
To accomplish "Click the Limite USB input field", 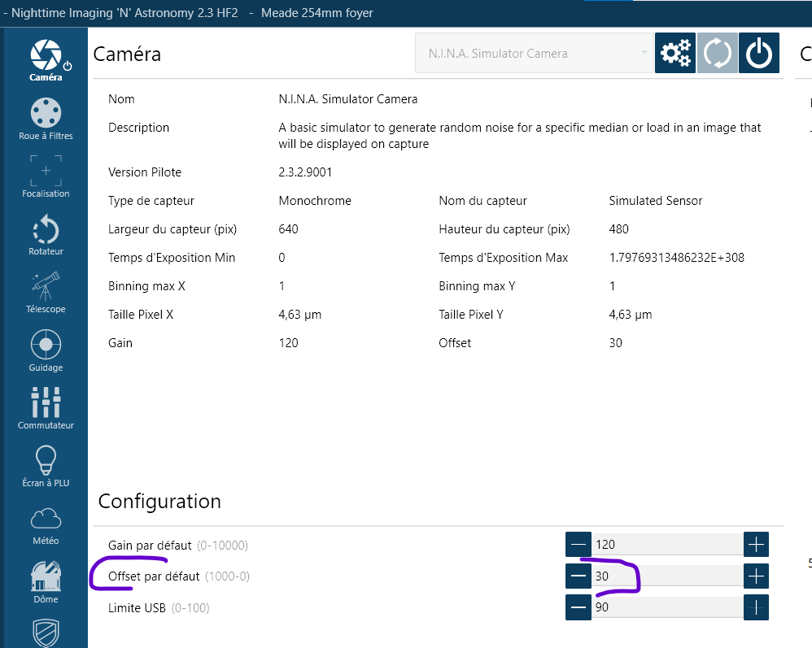I will pyautogui.click(x=667, y=607).
